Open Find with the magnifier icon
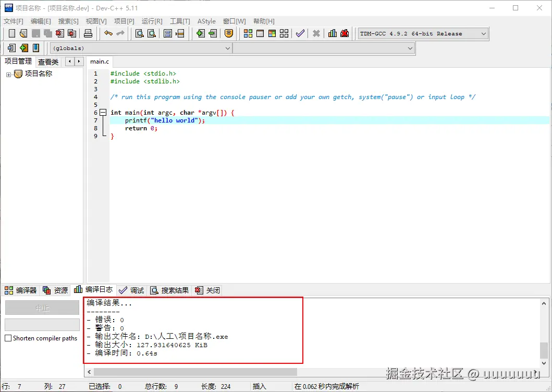This screenshot has height=392, width=552. pos(140,33)
